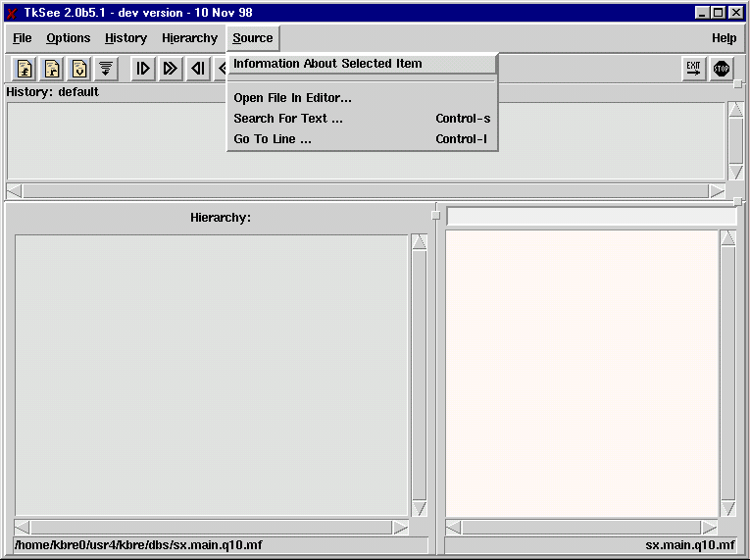Viewport: 750px width, 560px height.
Task: Click the STOP sign toolbar icon
Action: pos(722,69)
